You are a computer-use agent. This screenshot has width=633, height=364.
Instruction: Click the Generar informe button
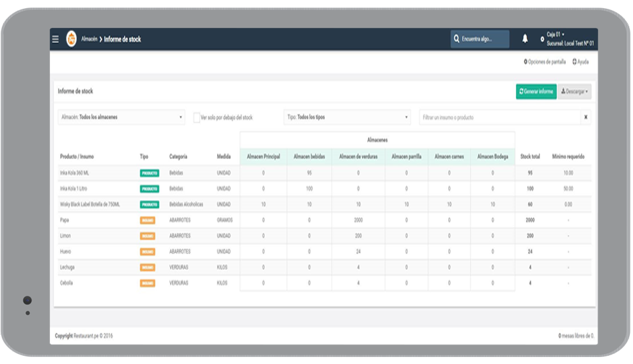click(x=536, y=92)
